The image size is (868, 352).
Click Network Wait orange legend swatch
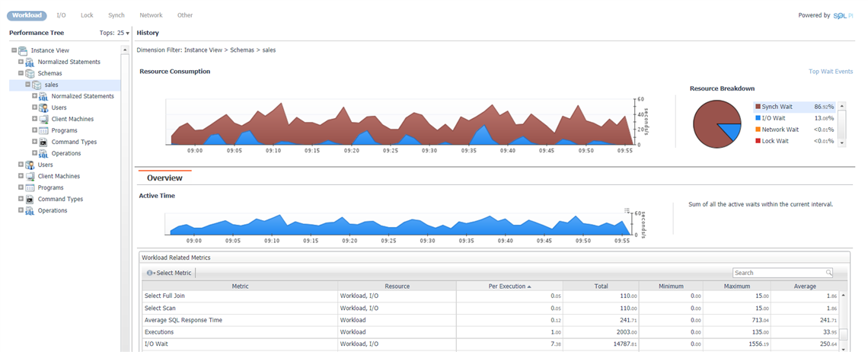[758, 130]
